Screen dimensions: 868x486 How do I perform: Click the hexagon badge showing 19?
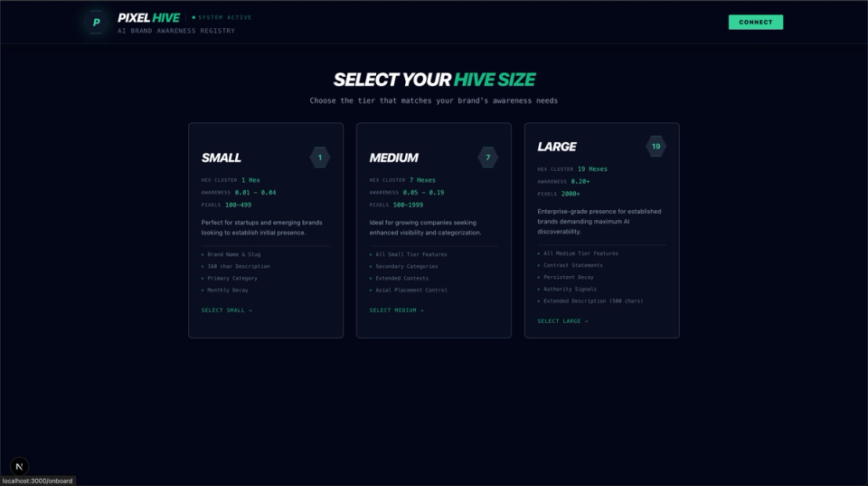point(656,147)
